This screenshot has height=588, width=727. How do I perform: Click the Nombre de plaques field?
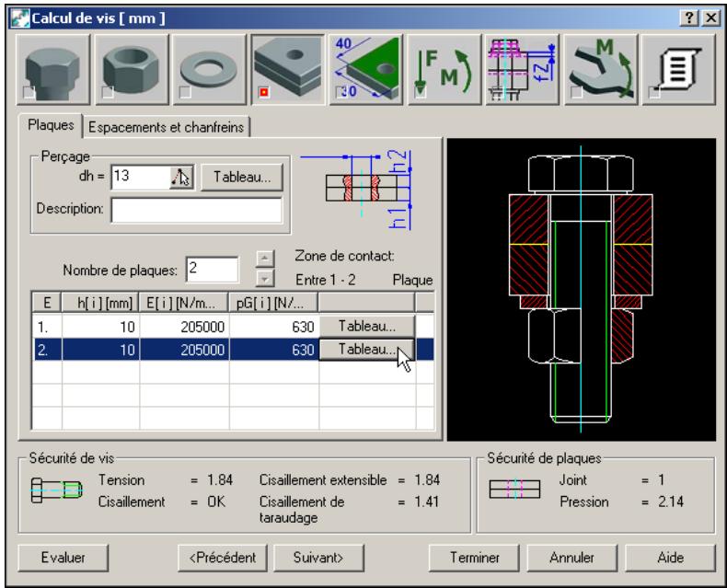pyautogui.click(x=213, y=269)
